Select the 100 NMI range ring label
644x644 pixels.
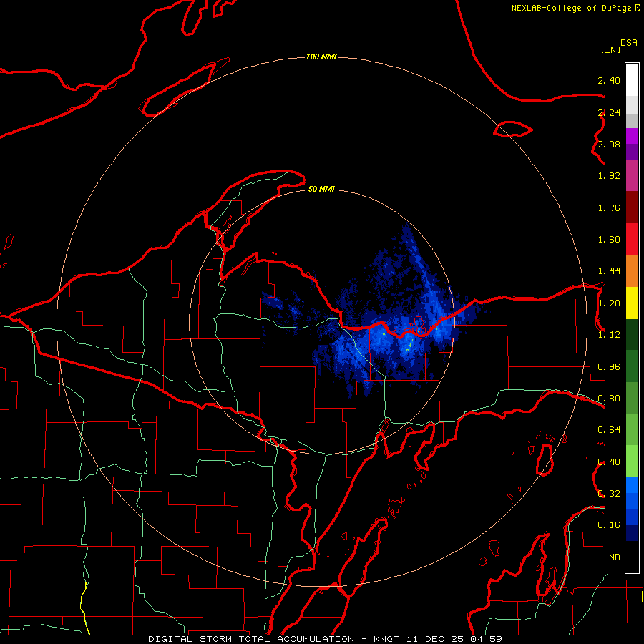pos(321,57)
